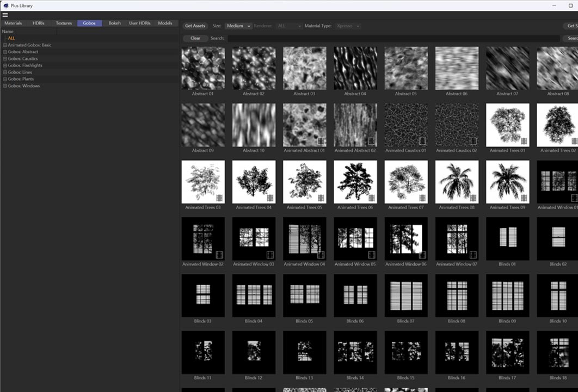578x392 pixels.
Task: Select the Abstract 01 gobo thumbnail
Action: pyautogui.click(x=202, y=68)
